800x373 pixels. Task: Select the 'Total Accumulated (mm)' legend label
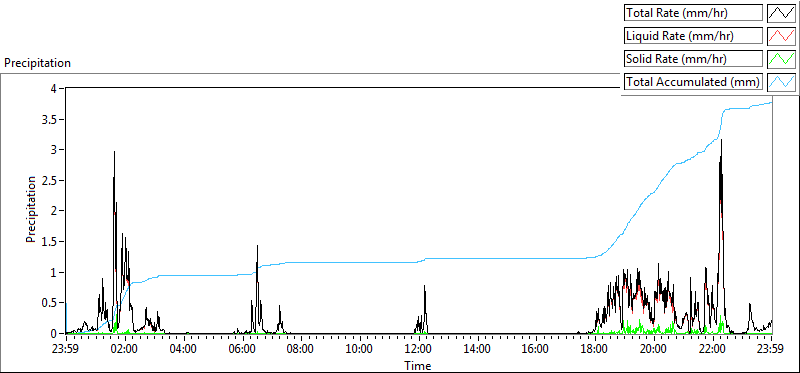(x=693, y=82)
